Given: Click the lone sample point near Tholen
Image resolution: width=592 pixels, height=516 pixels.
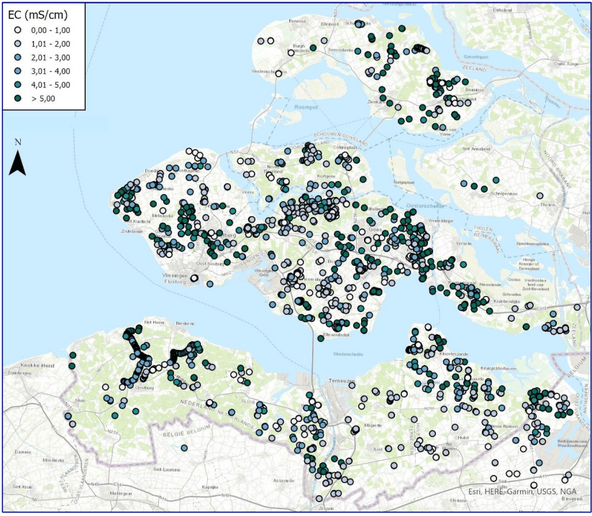Looking at the screenshot, I should (540, 196).
